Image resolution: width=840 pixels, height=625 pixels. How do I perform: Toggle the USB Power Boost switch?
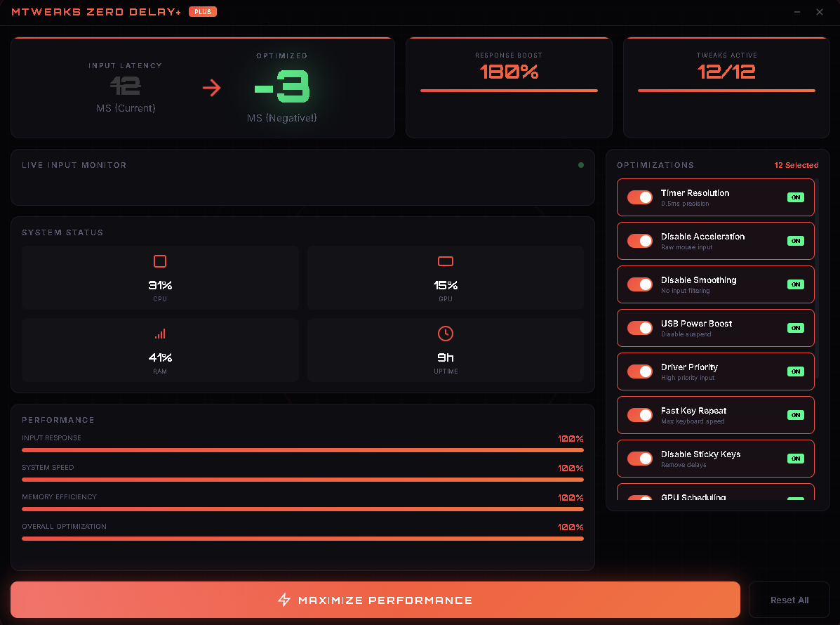(639, 327)
